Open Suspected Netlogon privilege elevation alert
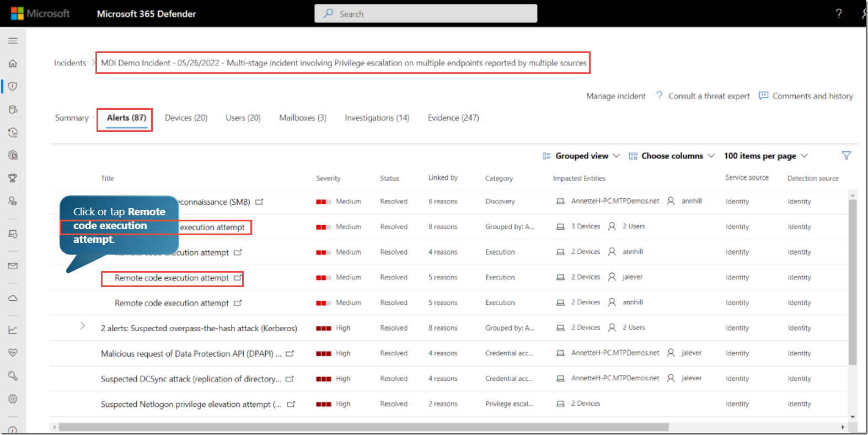 [x=191, y=405]
